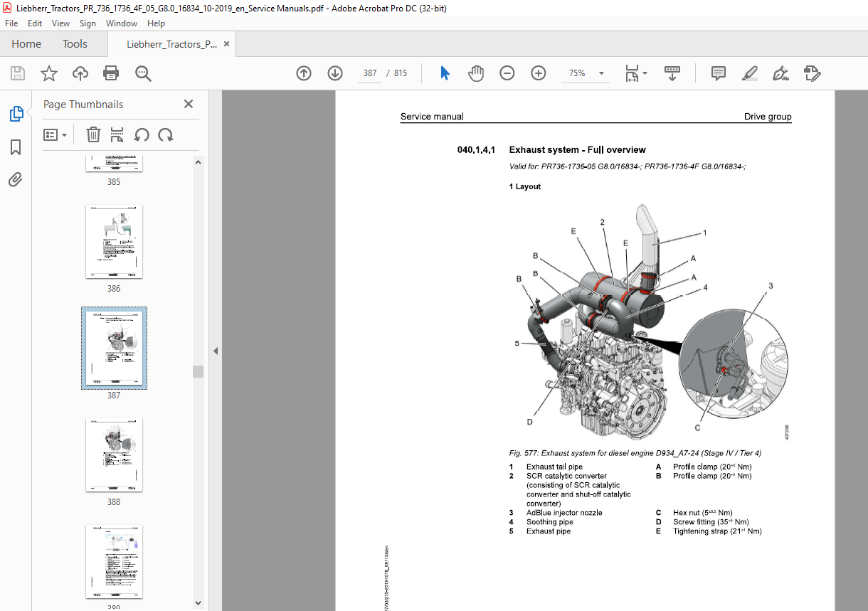The height and width of the screenshot is (611, 868).
Task: Click the heading 'Exhaust system - Full overview'
Action: point(577,150)
